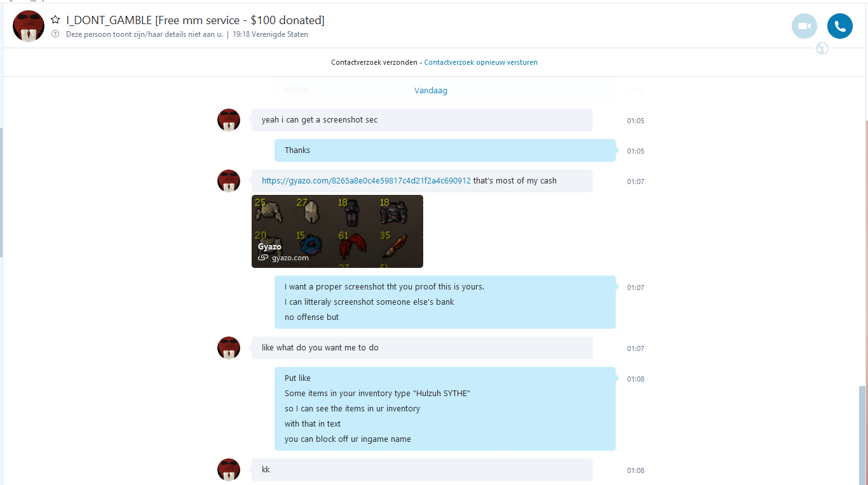This screenshot has width=868, height=485.
Task: Click the contact name I_DONT_GAMBLE title
Action: (x=195, y=20)
